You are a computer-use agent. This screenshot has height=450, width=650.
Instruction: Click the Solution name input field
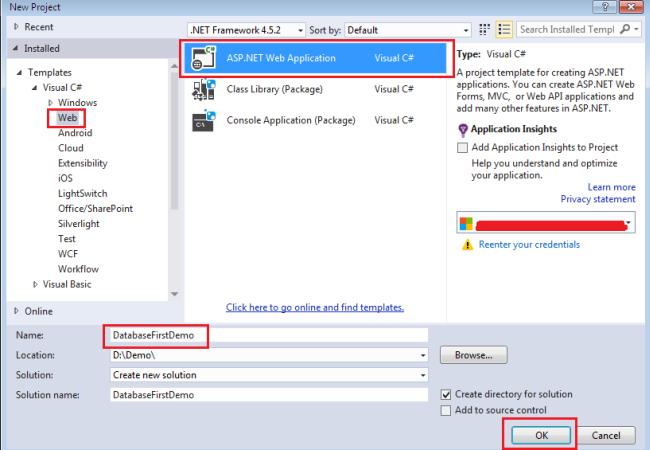(269, 395)
